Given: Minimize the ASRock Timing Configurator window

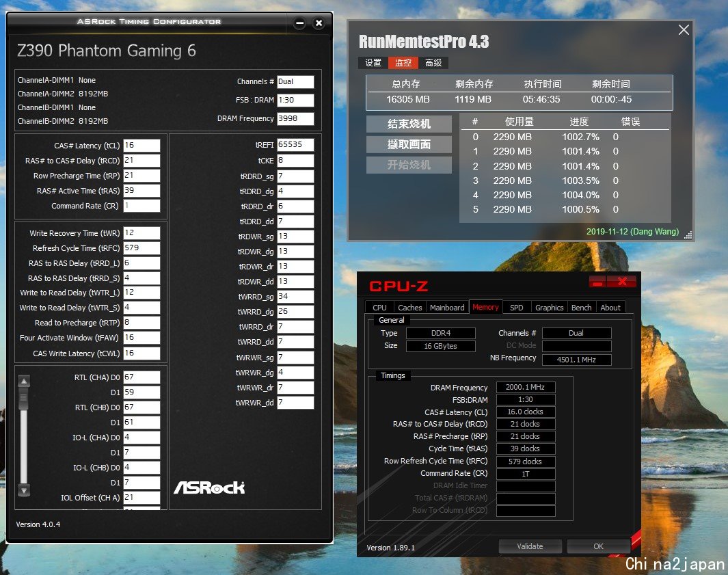Looking at the screenshot, I should coord(300,23).
